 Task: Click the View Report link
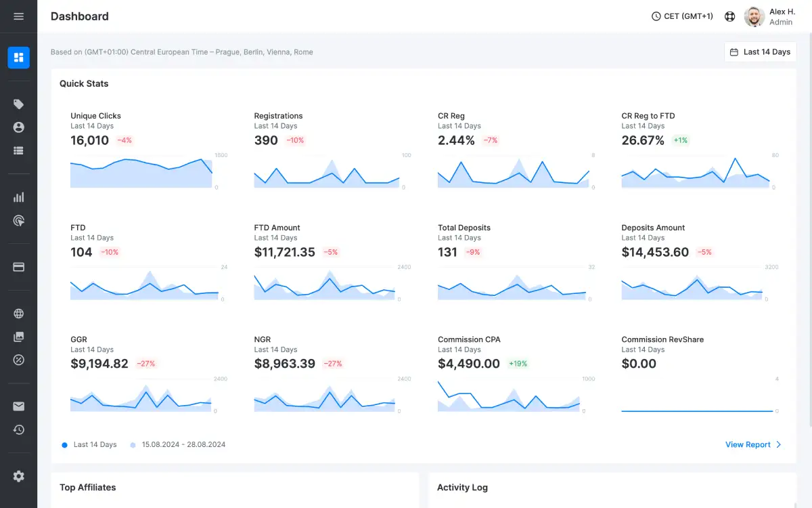click(748, 444)
